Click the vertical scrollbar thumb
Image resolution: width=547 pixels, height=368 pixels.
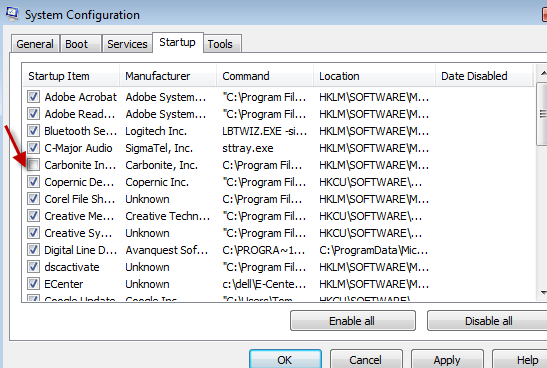tap(542, 114)
